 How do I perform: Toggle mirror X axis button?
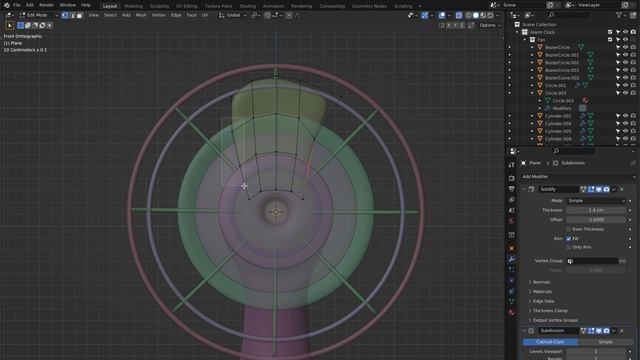click(x=449, y=25)
